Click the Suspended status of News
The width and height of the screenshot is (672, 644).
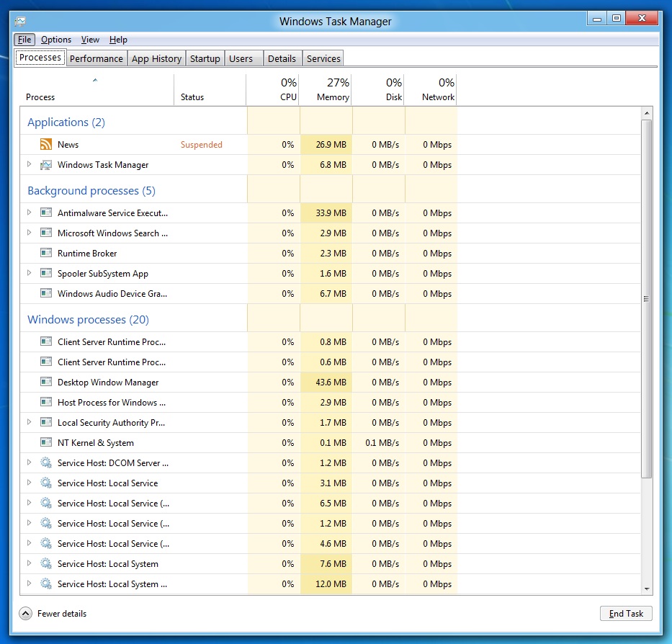[x=202, y=145]
